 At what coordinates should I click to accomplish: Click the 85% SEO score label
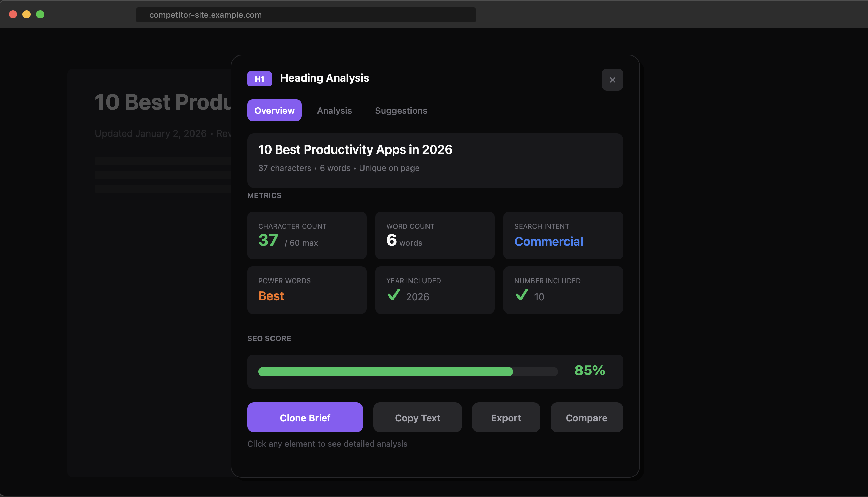[590, 370]
